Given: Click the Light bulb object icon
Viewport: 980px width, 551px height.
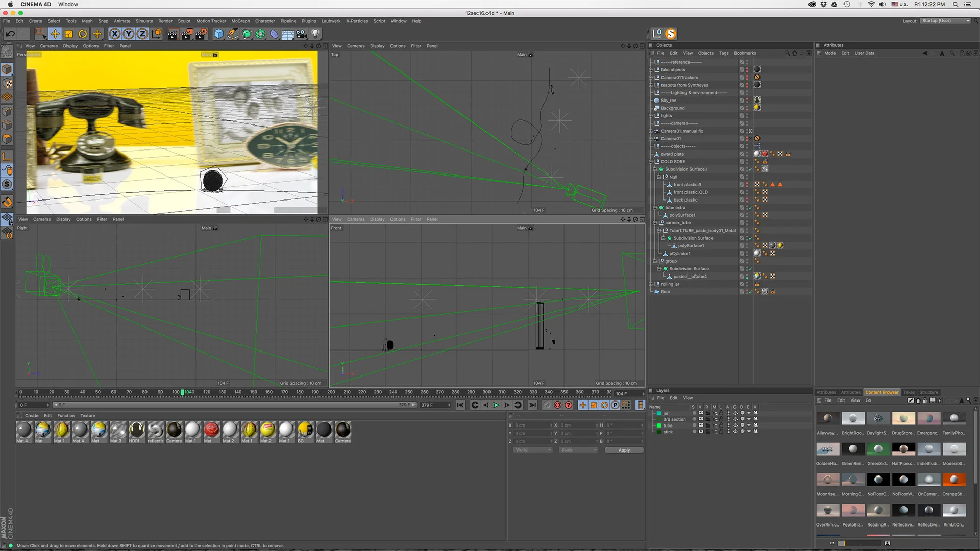Looking at the screenshot, I should coord(315,34).
